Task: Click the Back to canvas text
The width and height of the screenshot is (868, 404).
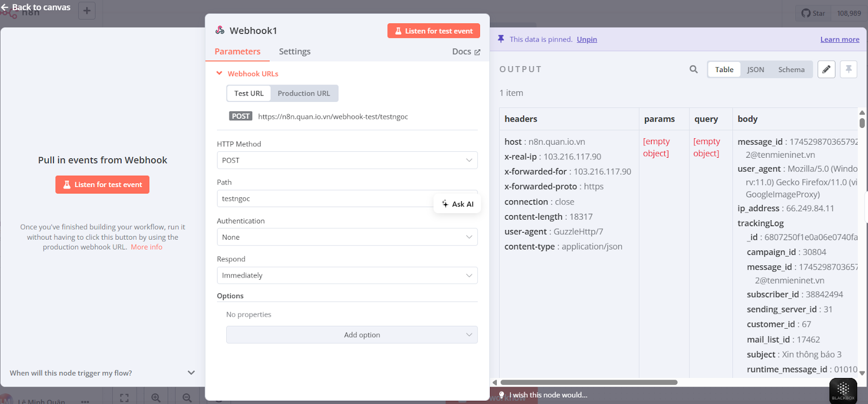Action: [x=41, y=7]
